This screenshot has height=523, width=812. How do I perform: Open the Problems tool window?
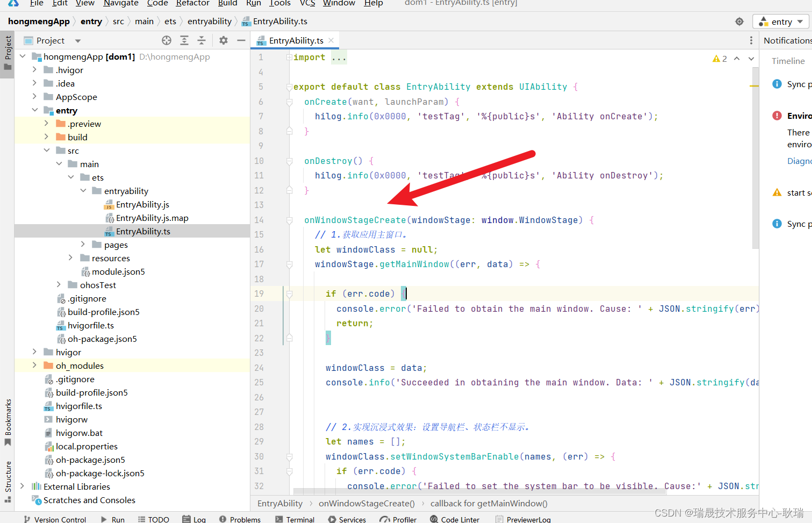tap(240, 519)
